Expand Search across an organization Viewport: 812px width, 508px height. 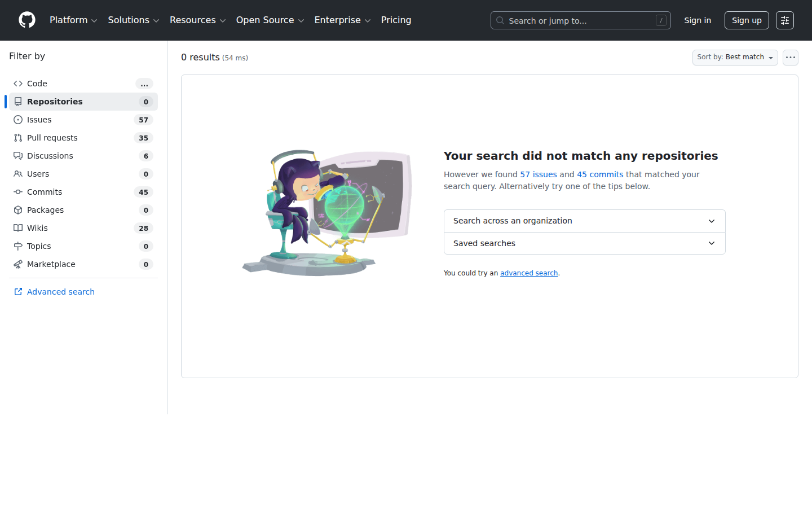[584, 221]
